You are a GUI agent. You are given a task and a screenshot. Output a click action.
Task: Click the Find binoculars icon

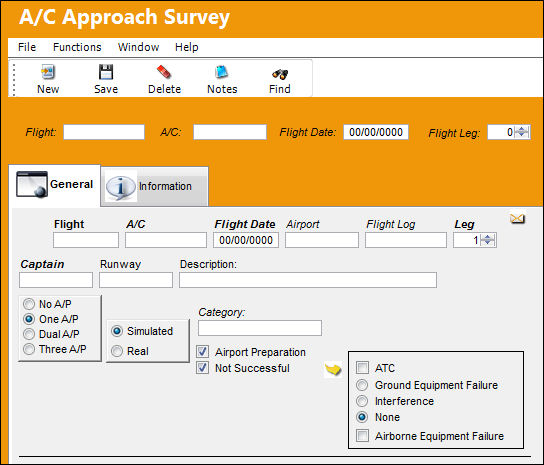coord(280,74)
